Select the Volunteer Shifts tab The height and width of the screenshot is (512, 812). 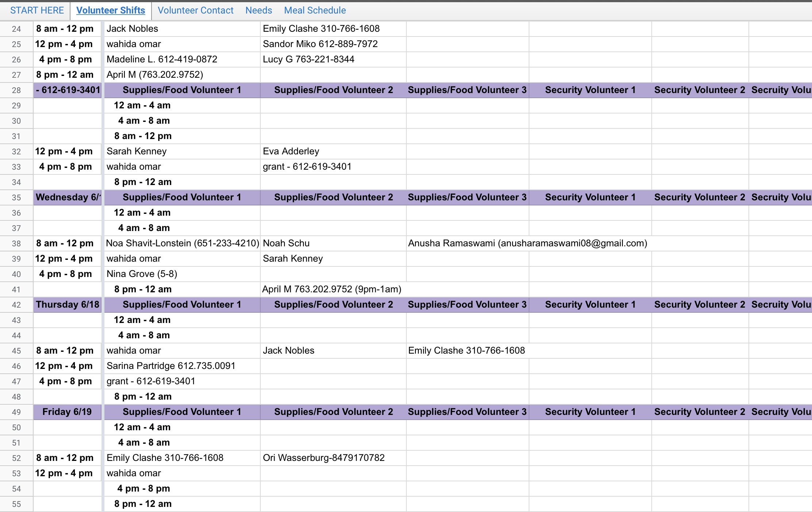tap(111, 10)
